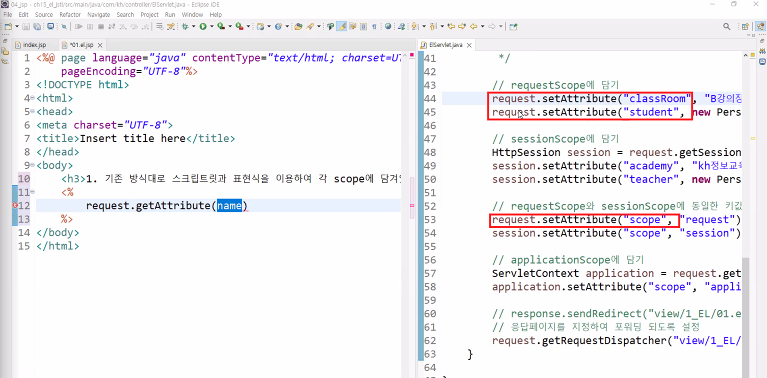Click the Resume debug icon

pos(79,26)
